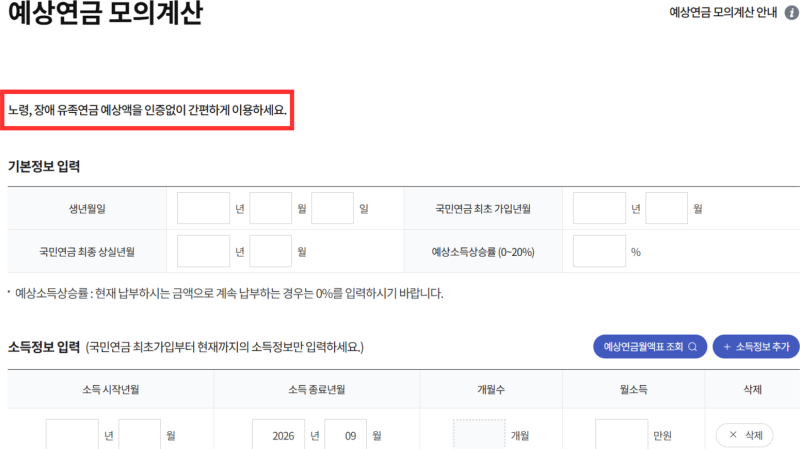Click the 소득정보 추가 button

click(x=756, y=347)
